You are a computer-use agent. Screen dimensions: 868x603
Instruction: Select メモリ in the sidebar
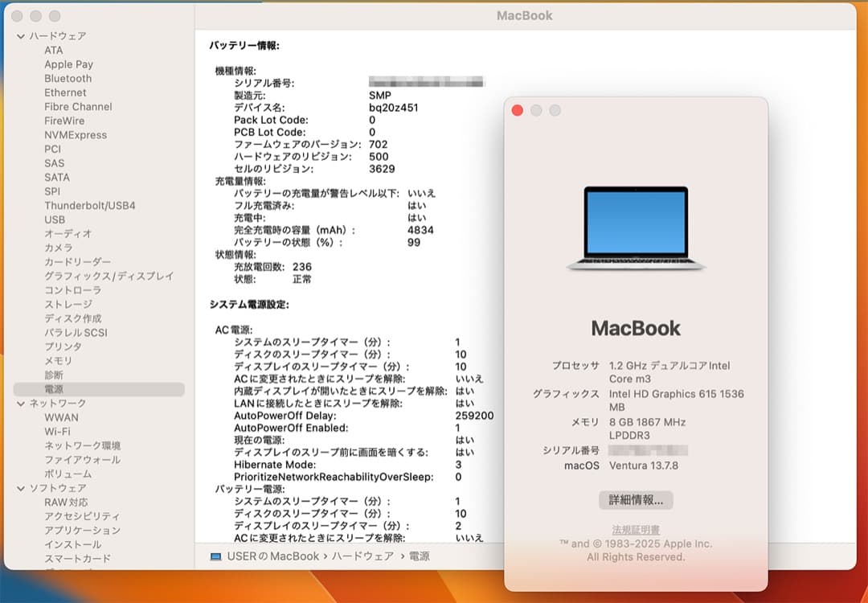point(59,361)
